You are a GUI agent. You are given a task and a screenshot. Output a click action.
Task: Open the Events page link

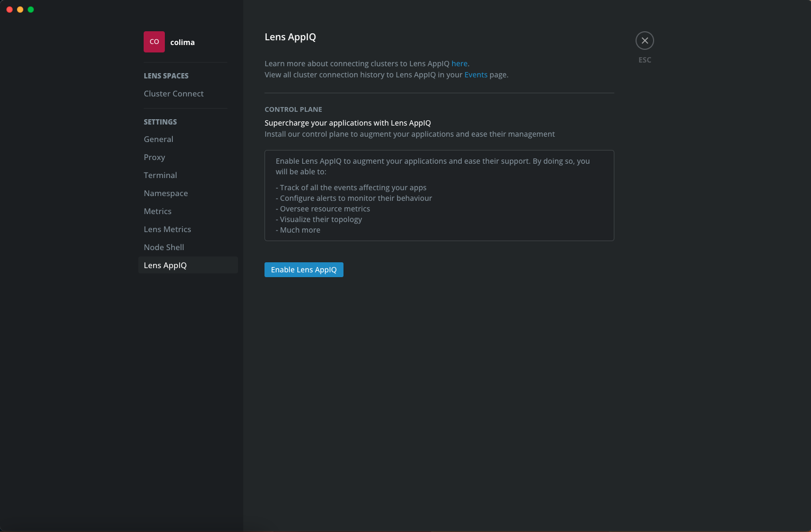(476, 75)
